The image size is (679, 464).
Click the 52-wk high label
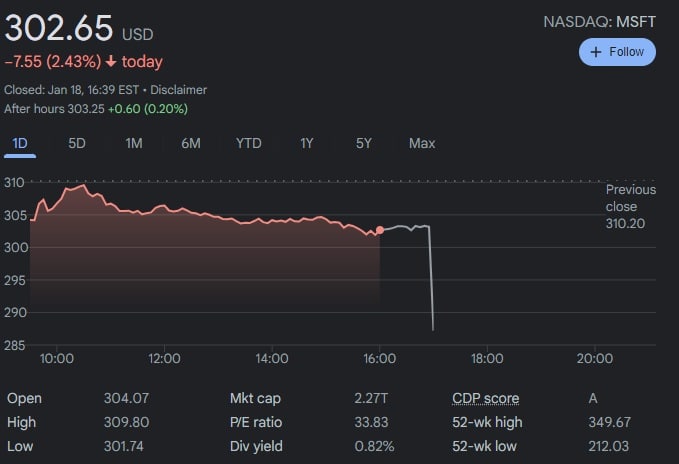click(x=487, y=422)
